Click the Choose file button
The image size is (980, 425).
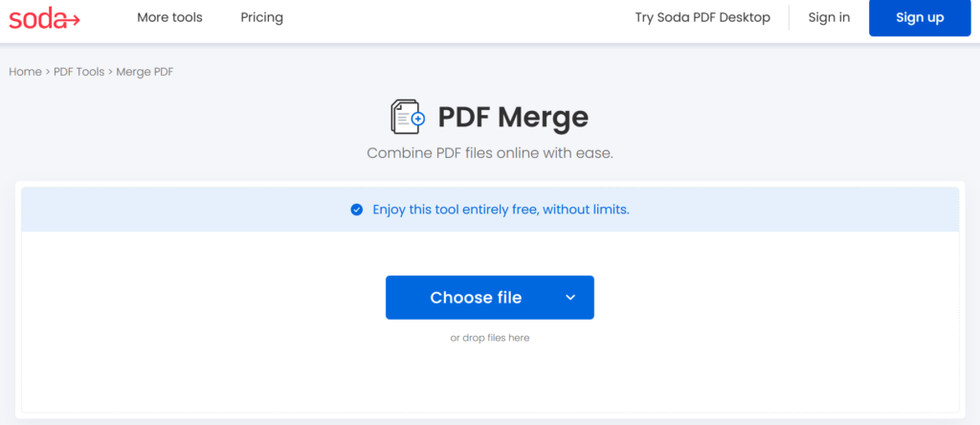coord(476,298)
